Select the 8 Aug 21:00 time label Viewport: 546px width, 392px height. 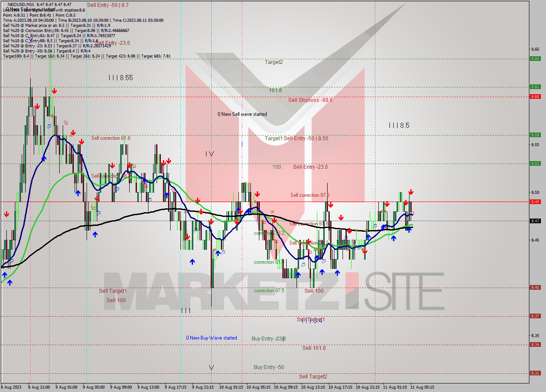pyautogui.click(x=39, y=387)
